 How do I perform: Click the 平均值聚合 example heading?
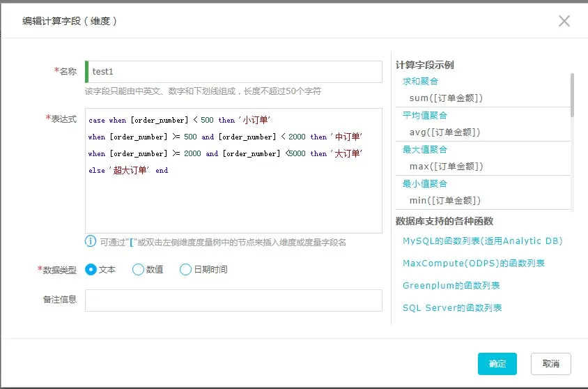[425, 115]
